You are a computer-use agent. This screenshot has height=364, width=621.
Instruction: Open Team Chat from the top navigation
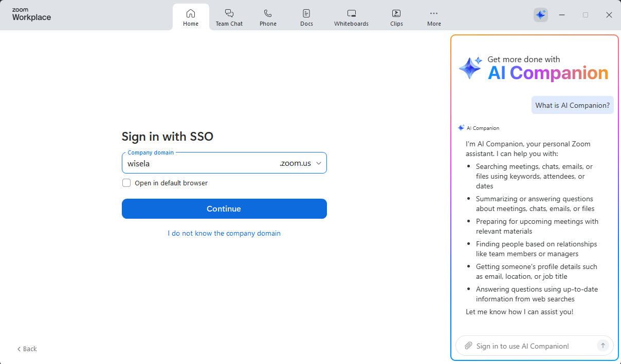229,16
